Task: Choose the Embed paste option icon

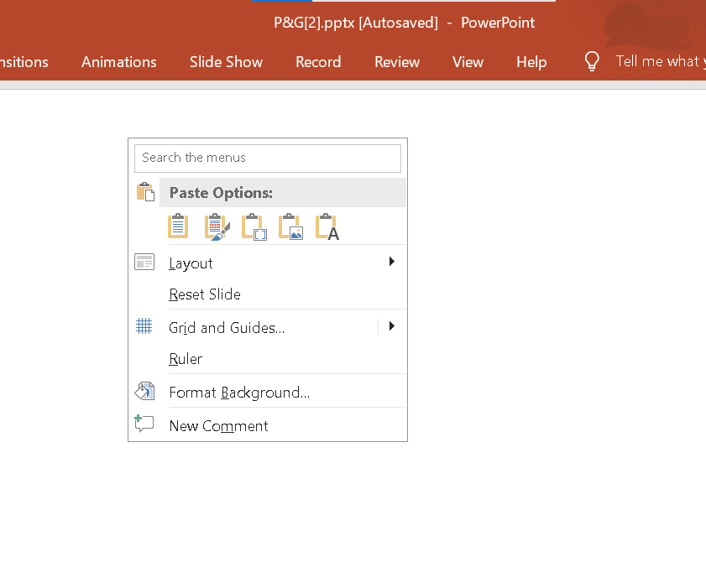Action: [254, 226]
